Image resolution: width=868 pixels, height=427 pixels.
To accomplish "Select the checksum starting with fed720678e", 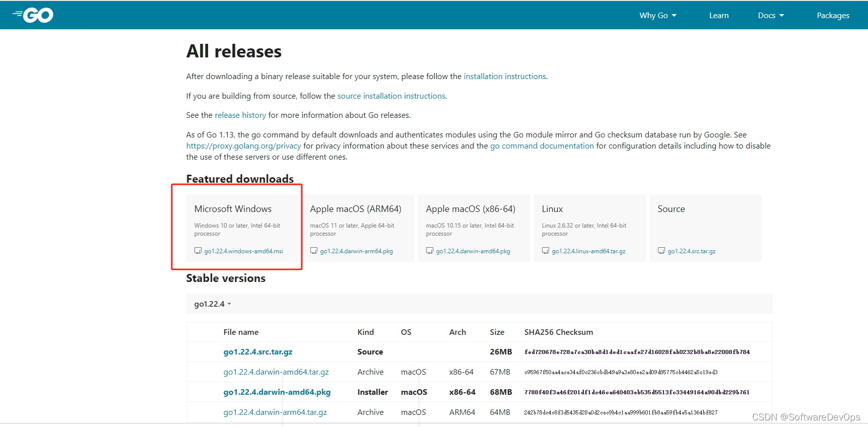I will [637, 352].
